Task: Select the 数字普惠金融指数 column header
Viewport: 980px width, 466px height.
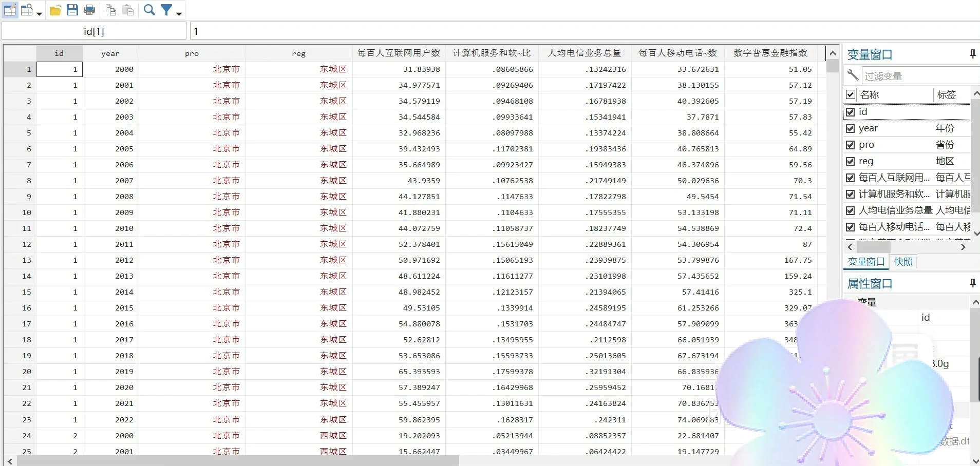Action: (x=770, y=53)
